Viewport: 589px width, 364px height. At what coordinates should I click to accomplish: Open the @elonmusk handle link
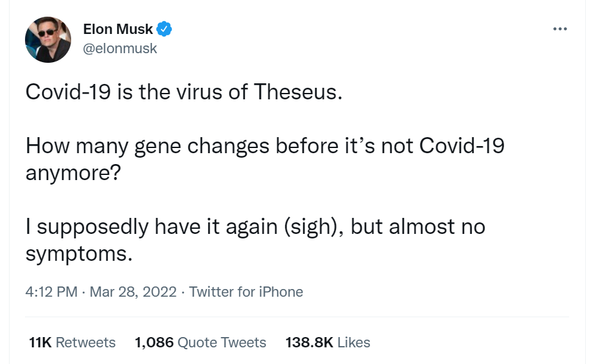120,49
